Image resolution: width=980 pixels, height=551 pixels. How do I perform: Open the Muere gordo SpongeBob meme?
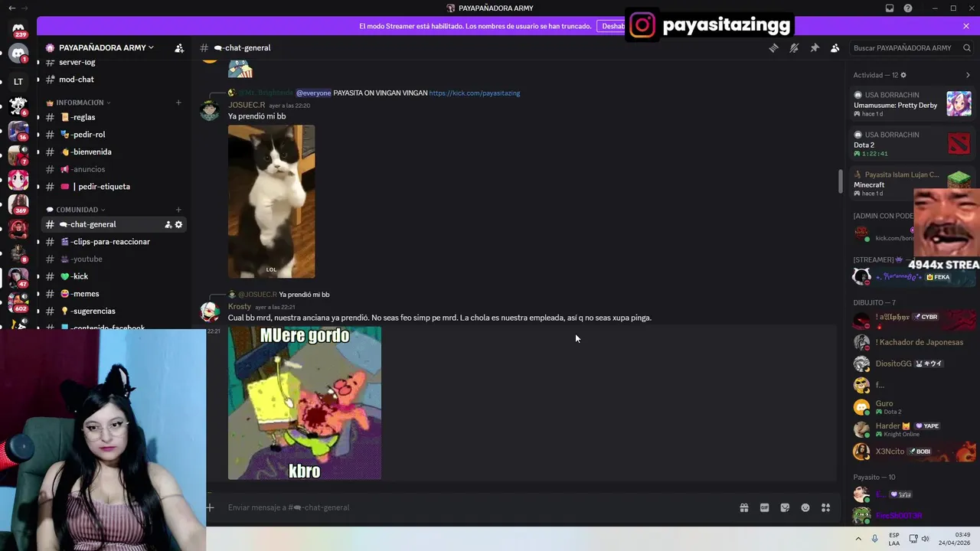305,403
